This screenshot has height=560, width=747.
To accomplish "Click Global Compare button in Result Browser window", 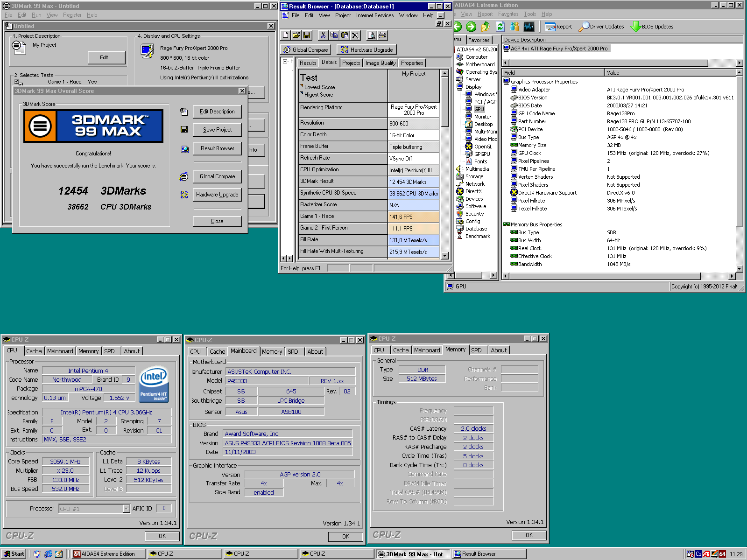I will click(x=305, y=49).
